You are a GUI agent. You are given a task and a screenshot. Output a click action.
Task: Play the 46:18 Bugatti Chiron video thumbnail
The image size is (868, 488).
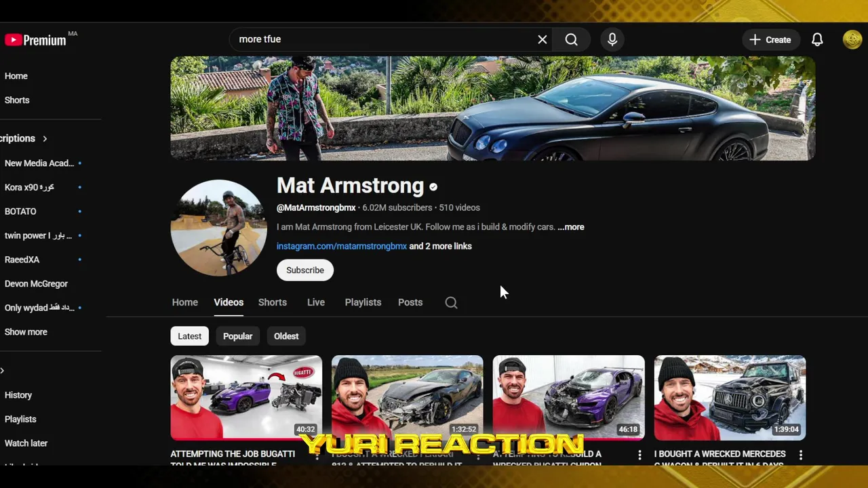[x=568, y=397]
